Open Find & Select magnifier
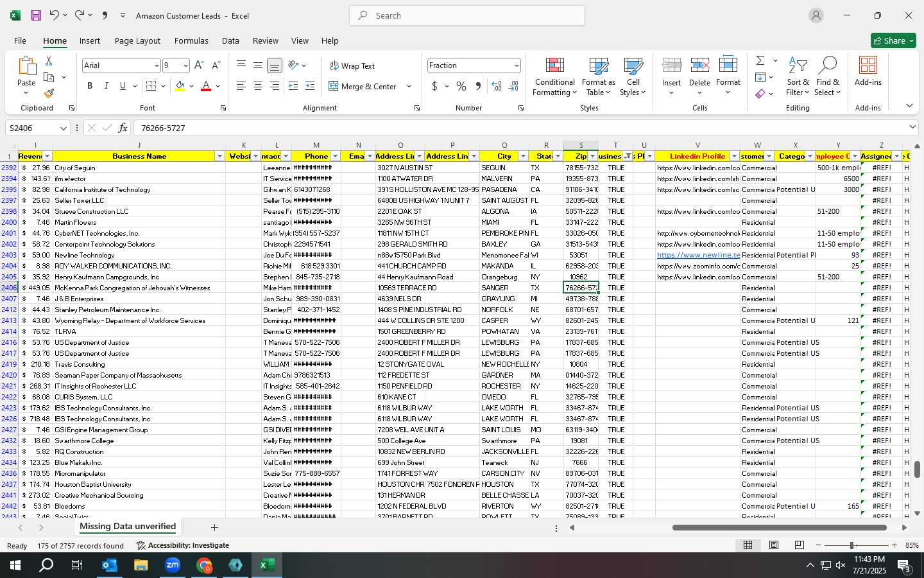Image resolution: width=924 pixels, height=578 pixels. (828, 77)
